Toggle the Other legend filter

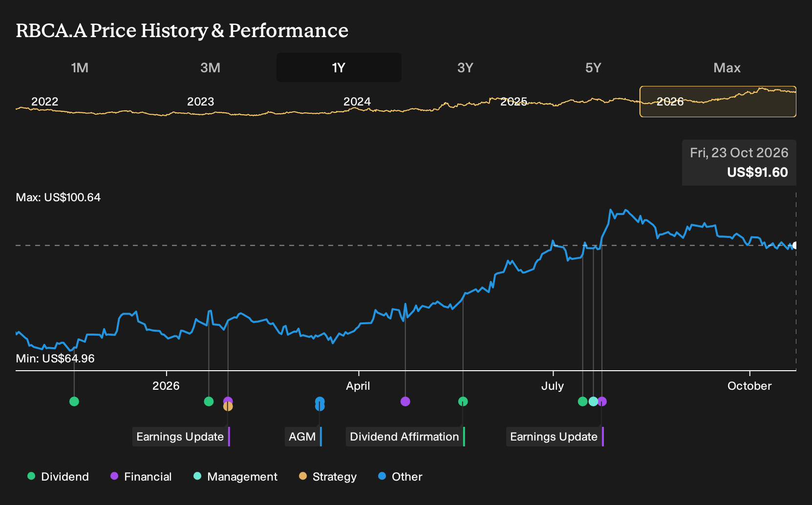(400, 477)
